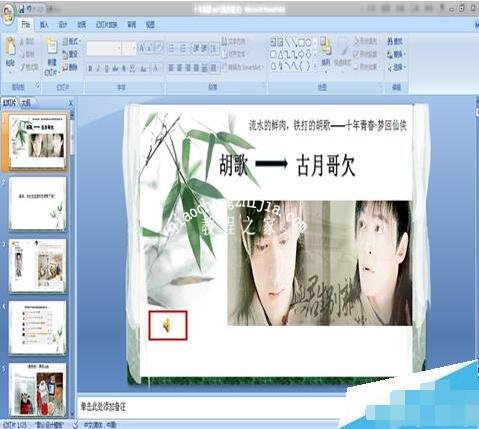Switch to the Design (设计) ribbon tab
This screenshot has width=479, height=429.
point(63,25)
